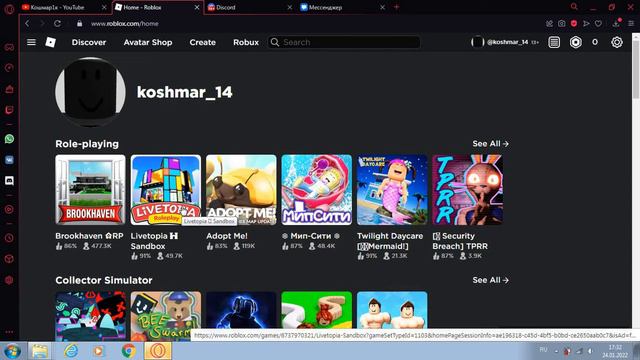Open Opera sidebar settings gear icon
Screen dimensions: 640x360
click(9, 280)
